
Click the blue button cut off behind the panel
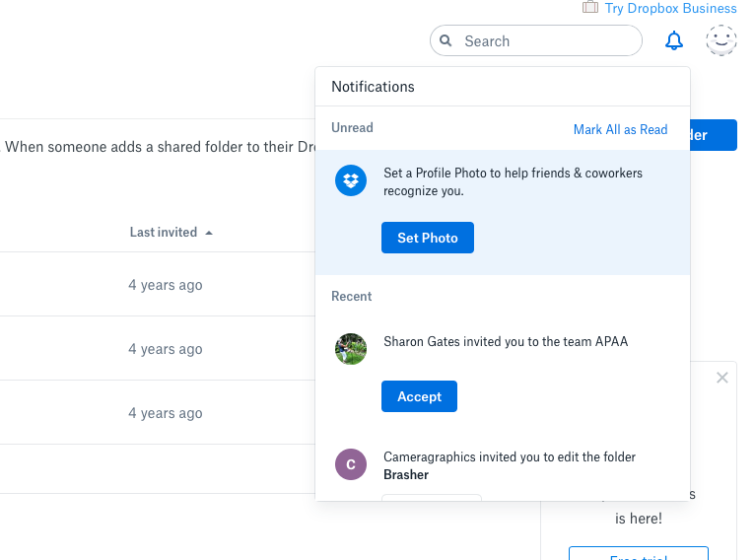(x=714, y=135)
